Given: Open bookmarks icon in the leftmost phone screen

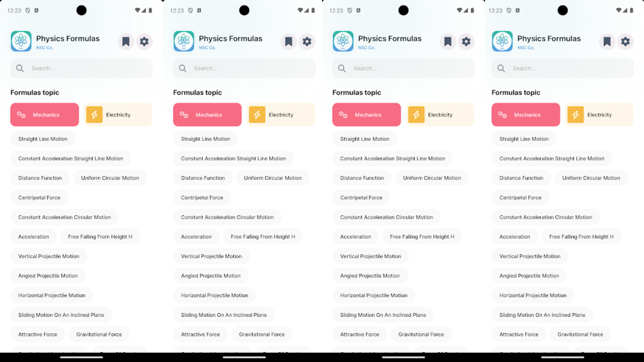Looking at the screenshot, I should [126, 41].
